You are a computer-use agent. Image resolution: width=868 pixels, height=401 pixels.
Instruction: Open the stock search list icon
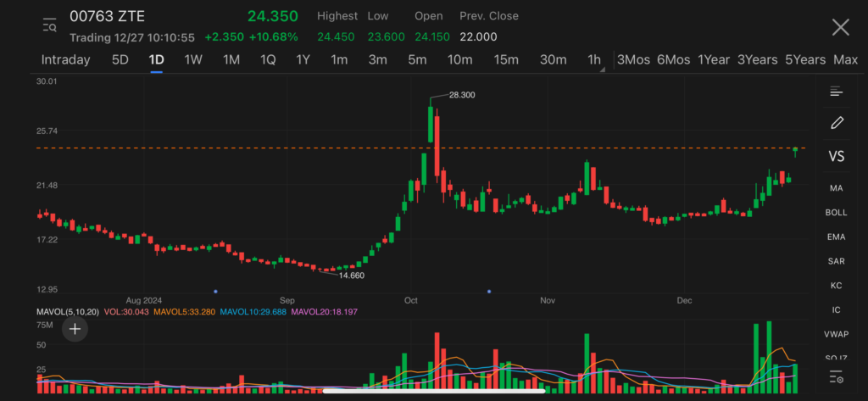click(x=50, y=25)
